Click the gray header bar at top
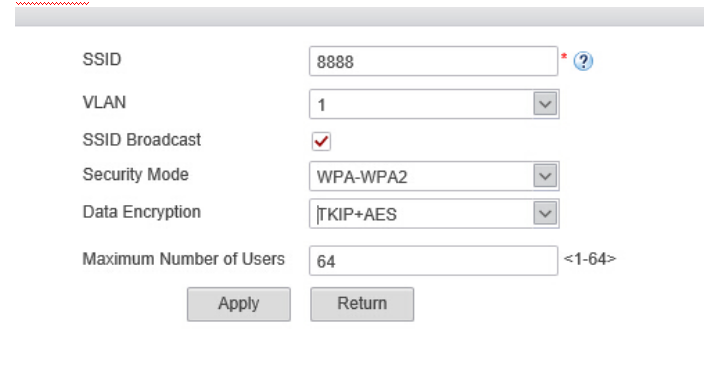The width and height of the screenshot is (713, 368). [359, 16]
